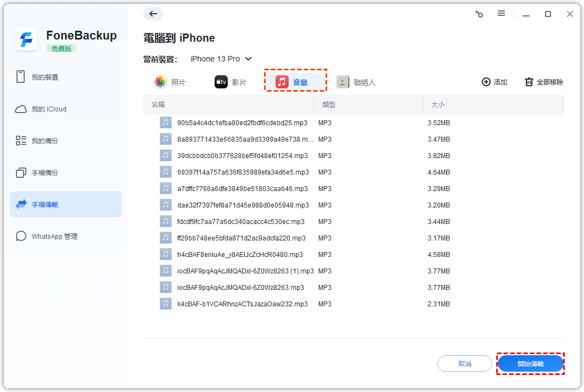Select file name k4cBAF-b1VCARhnzACTsJazaOaw232.mp3
This screenshot has width=584, height=392.
pos(243,304)
